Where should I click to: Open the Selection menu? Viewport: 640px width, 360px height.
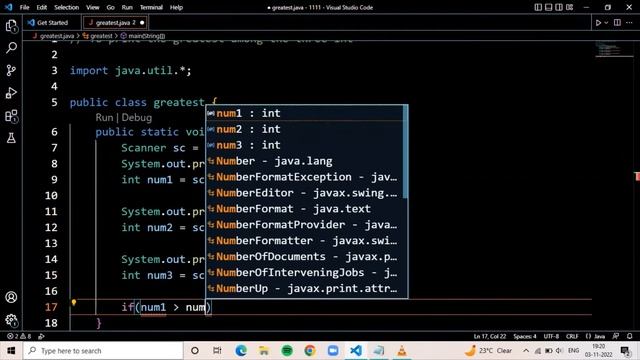(67, 7)
